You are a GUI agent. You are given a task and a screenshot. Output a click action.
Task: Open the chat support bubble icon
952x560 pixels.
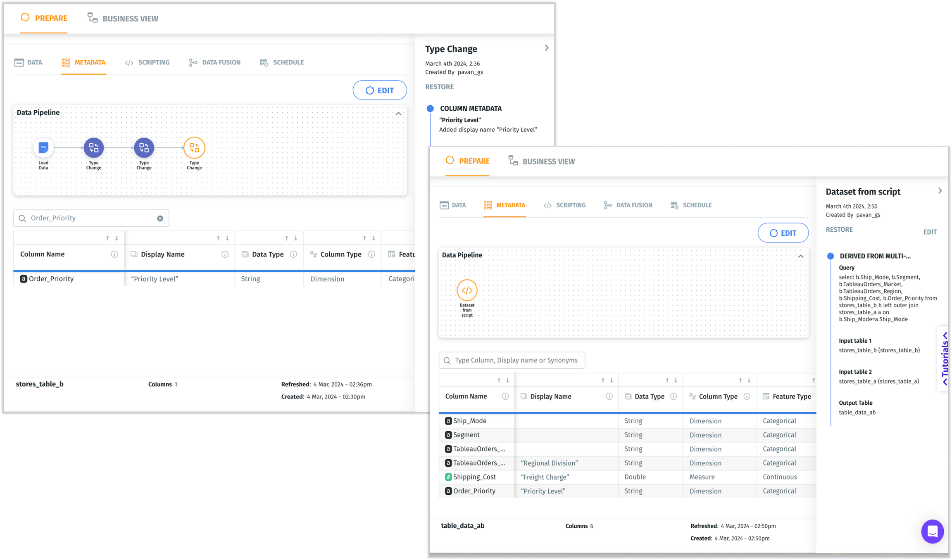(932, 531)
